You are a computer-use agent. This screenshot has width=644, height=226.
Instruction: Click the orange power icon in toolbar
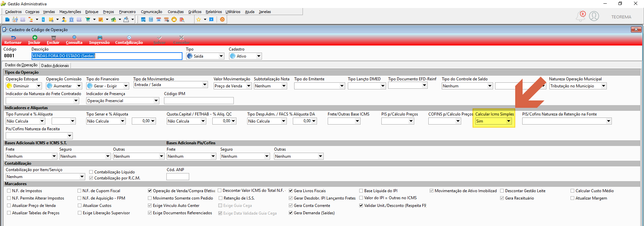222,19
